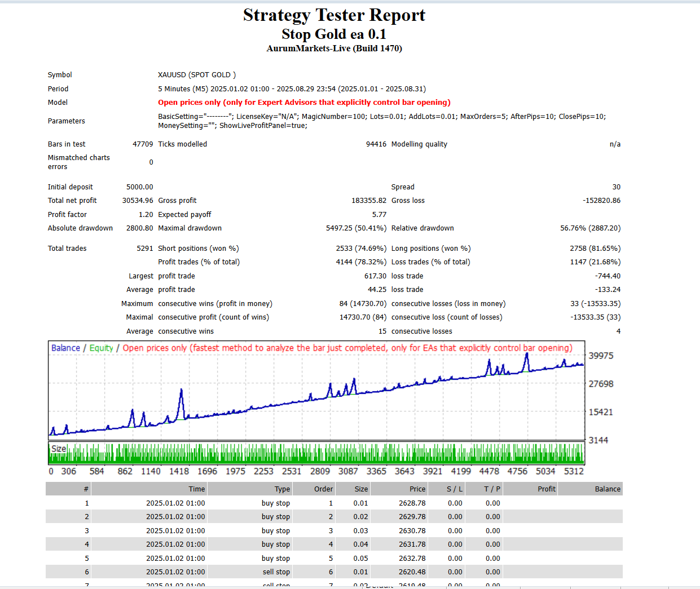Viewport: 700px width, 589px height.
Task: Click the Ticks modelled value 94416
Action: tap(376, 144)
